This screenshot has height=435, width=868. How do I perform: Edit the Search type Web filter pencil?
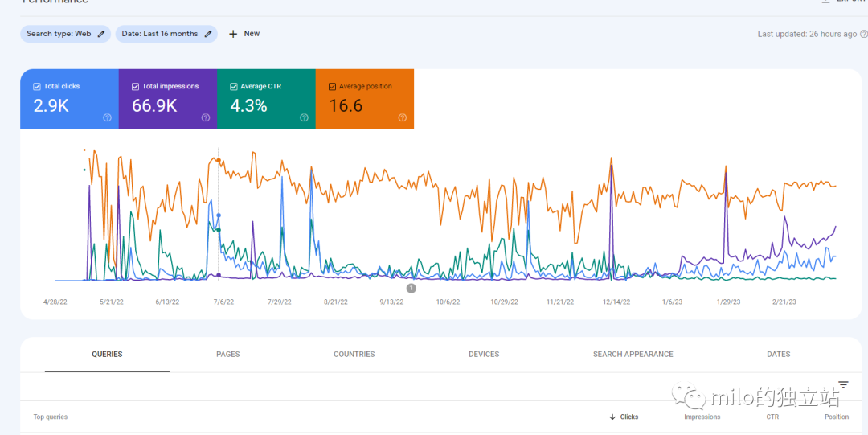tap(100, 34)
